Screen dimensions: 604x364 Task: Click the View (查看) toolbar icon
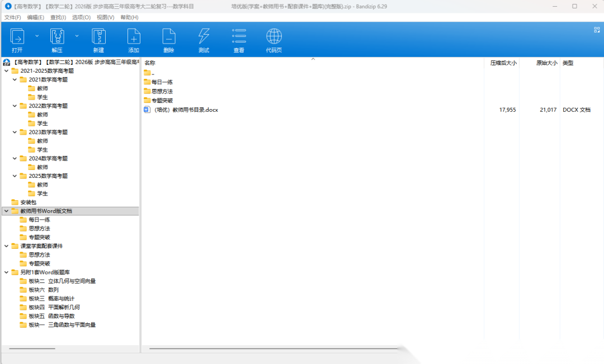tap(239, 37)
